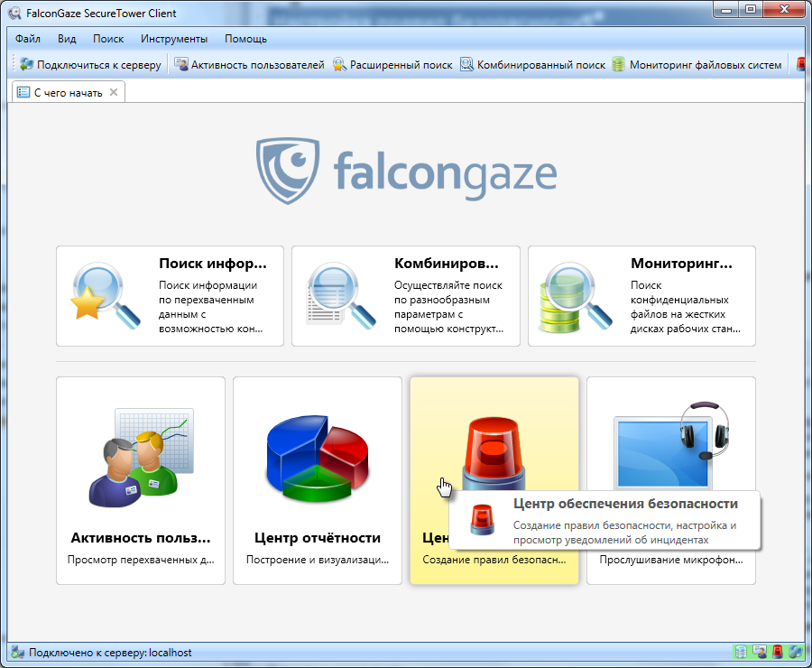
Task: Open the Файл menu
Action: (27, 39)
